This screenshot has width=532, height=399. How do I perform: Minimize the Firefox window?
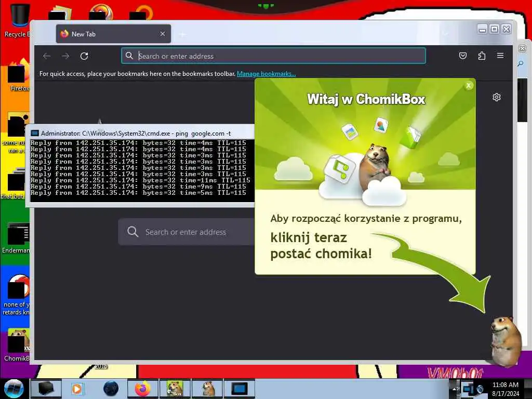point(482,30)
